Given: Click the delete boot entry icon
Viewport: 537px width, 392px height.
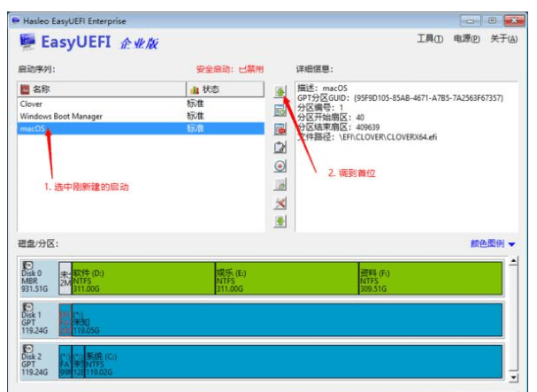Looking at the screenshot, I should pyautogui.click(x=280, y=129).
